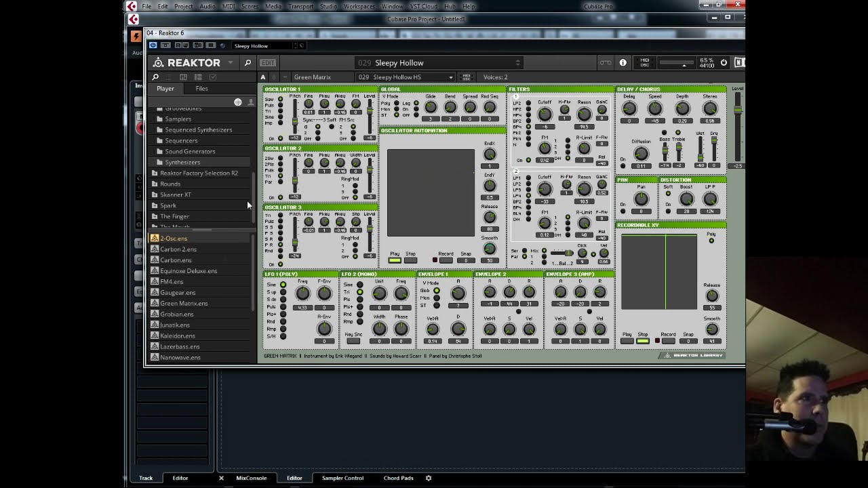Select S/H waveform in LFO 1

click(x=283, y=337)
